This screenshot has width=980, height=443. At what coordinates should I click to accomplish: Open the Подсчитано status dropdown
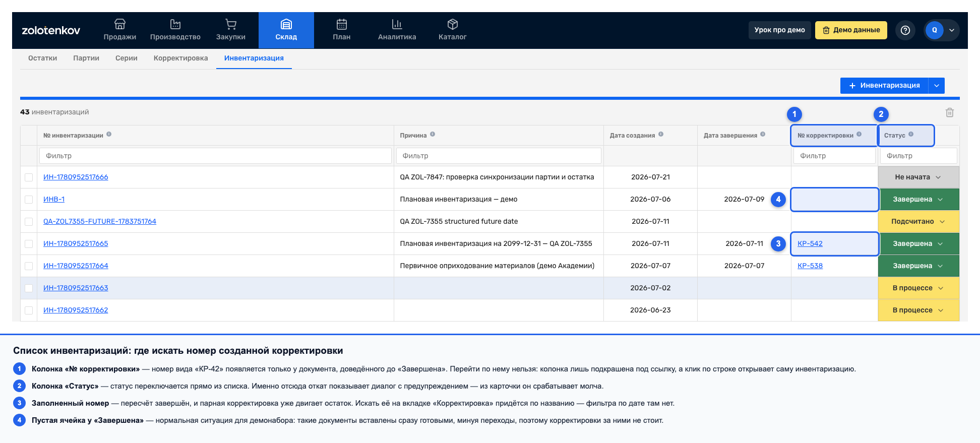(918, 222)
